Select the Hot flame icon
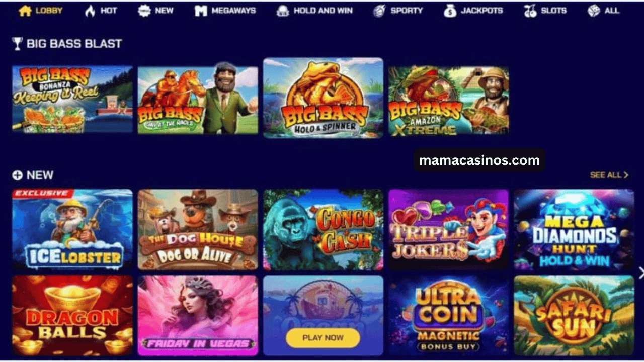 tap(90, 11)
